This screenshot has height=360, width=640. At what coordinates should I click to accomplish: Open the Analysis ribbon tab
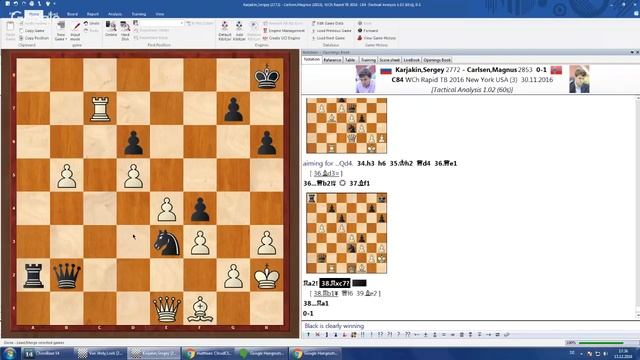pyautogui.click(x=115, y=14)
